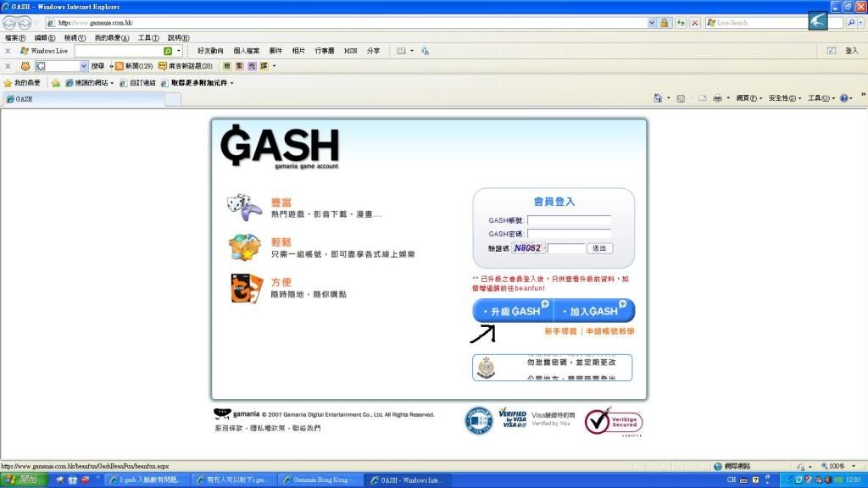Click the 加入 GASH button
The width and height of the screenshot is (868, 488).
594,311
